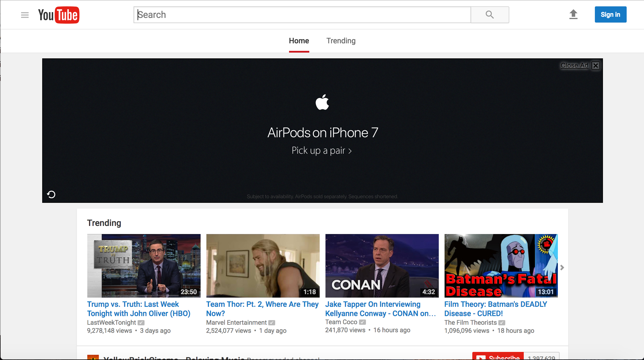Click Team Thor: Pt. 2 title link
Image resolution: width=644 pixels, height=360 pixels.
click(x=262, y=309)
